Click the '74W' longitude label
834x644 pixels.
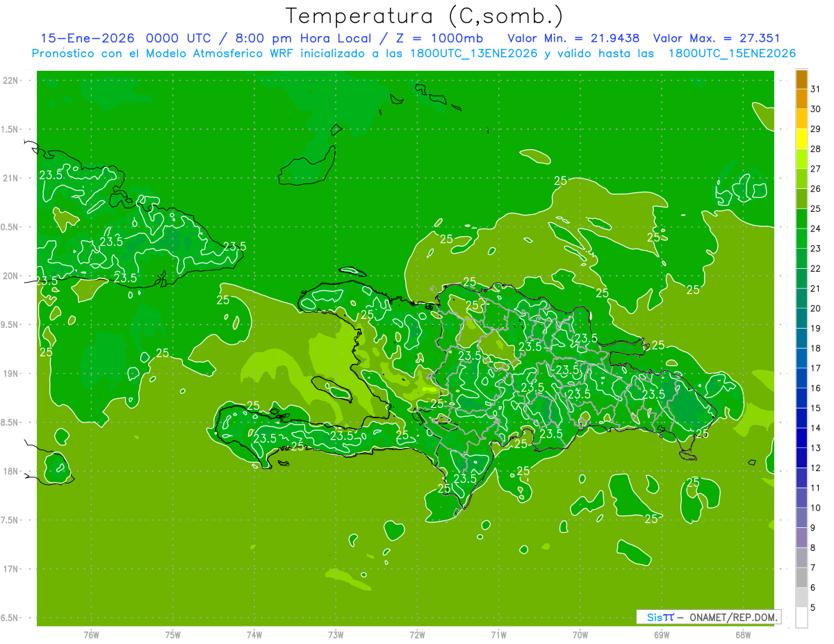coord(254,635)
